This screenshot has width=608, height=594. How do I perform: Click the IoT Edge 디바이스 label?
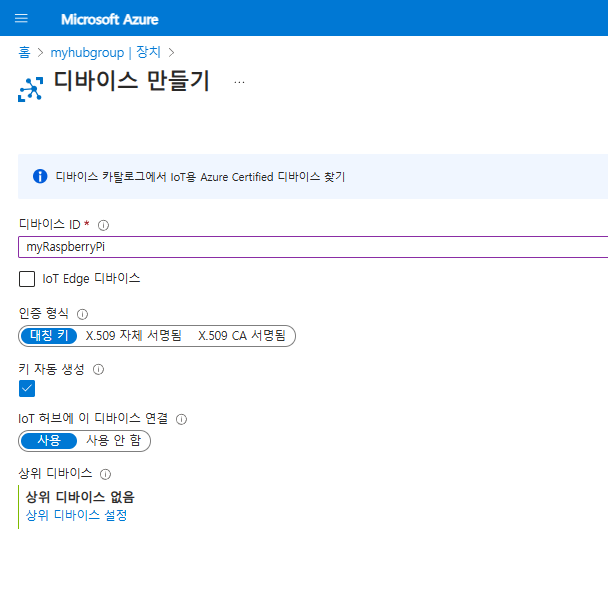[91, 279]
